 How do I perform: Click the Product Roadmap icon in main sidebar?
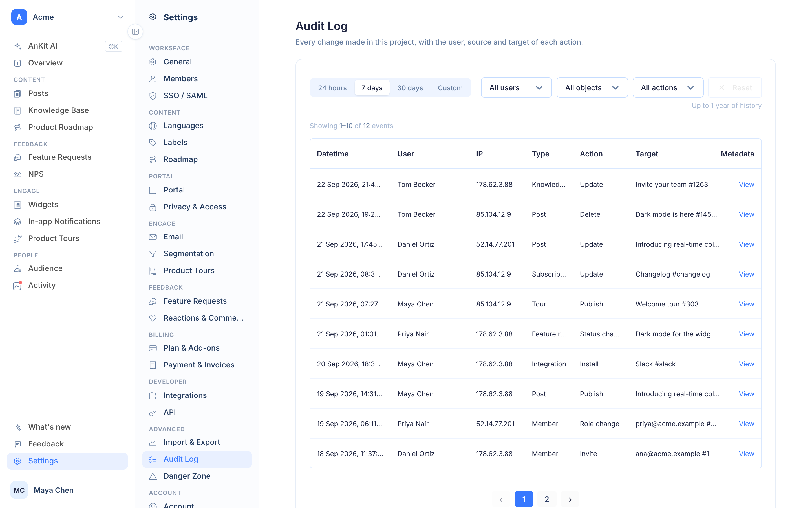click(18, 127)
